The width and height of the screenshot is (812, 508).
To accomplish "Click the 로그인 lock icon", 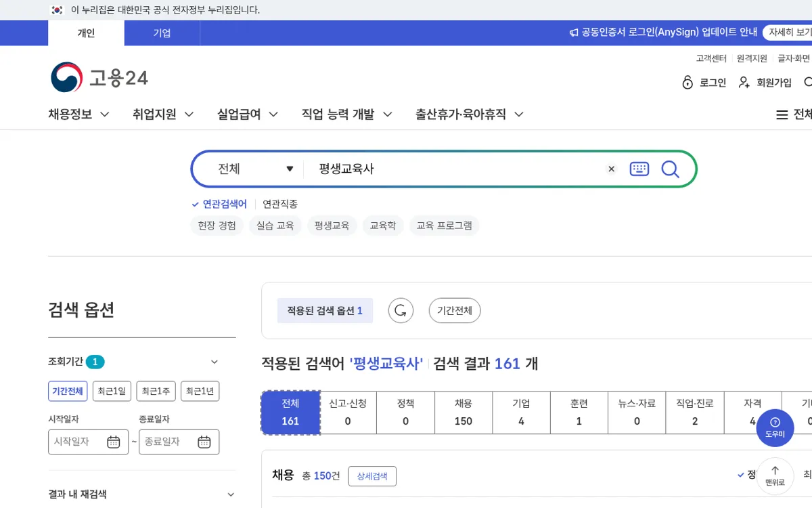I will coord(687,83).
